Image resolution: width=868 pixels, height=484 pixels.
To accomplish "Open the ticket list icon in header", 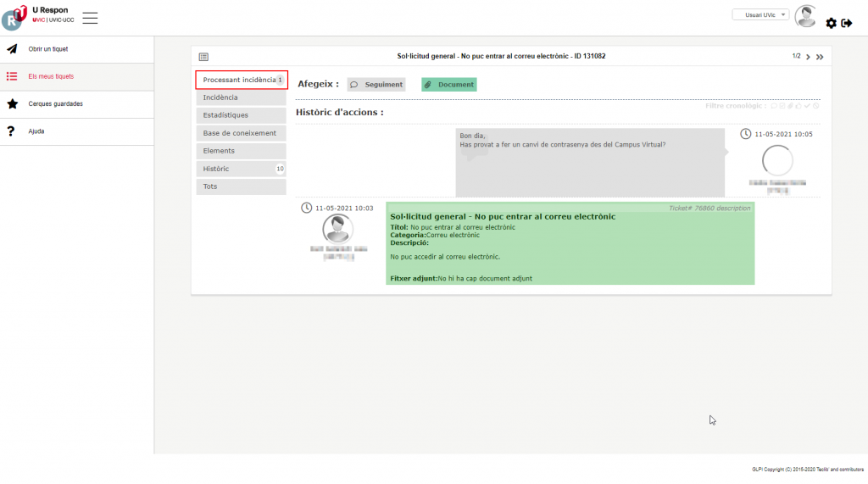I will pos(203,57).
